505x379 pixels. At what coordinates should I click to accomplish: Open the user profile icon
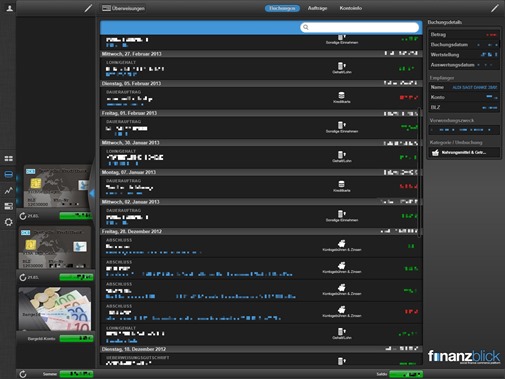point(9,8)
